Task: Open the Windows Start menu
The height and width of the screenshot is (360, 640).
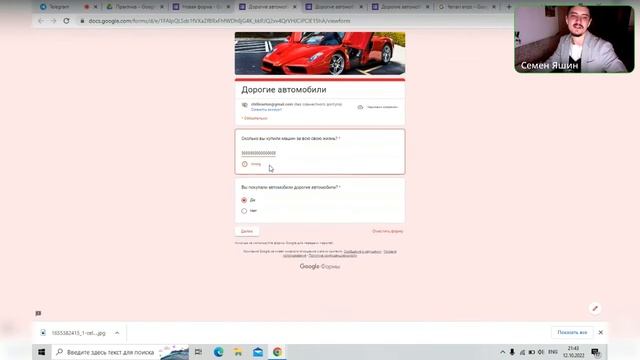Action: click(42, 352)
